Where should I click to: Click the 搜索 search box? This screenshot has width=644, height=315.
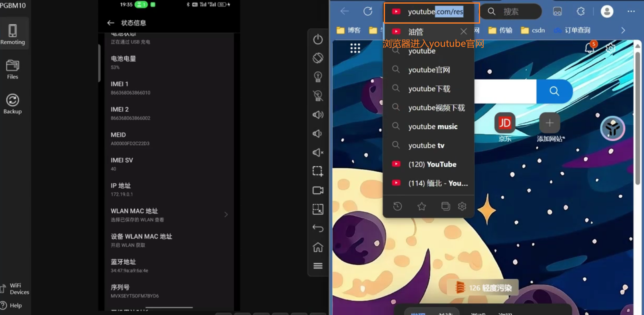coord(512,12)
